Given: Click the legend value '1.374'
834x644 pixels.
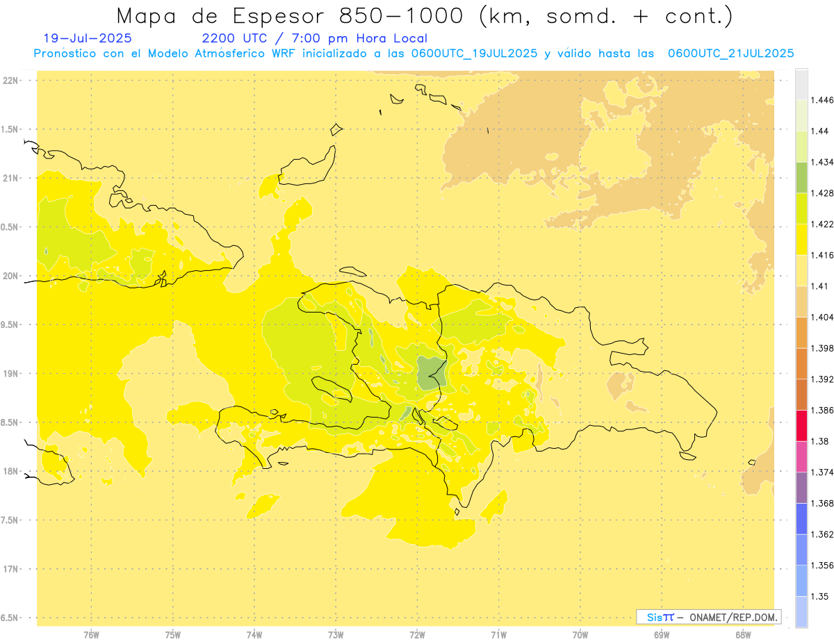Looking at the screenshot, I should tap(822, 472).
